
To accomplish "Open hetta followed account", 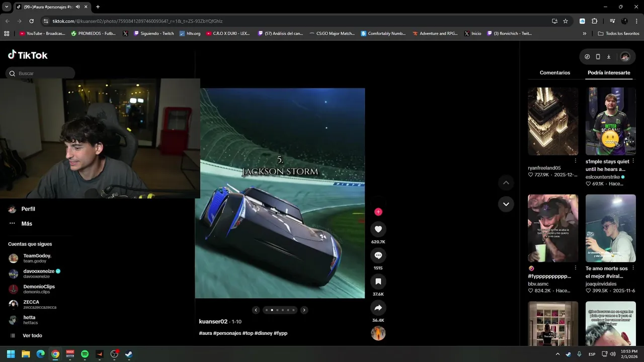I will point(23,320).
